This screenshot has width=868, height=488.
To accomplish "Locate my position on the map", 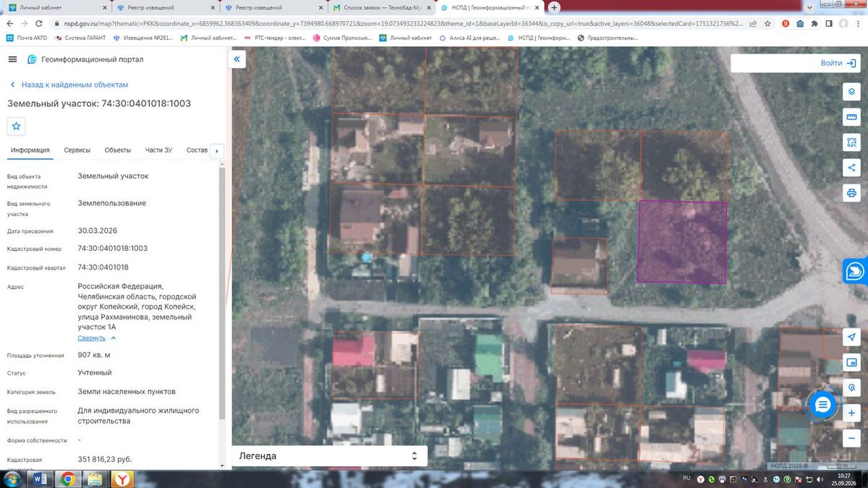I will [x=852, y=338].
